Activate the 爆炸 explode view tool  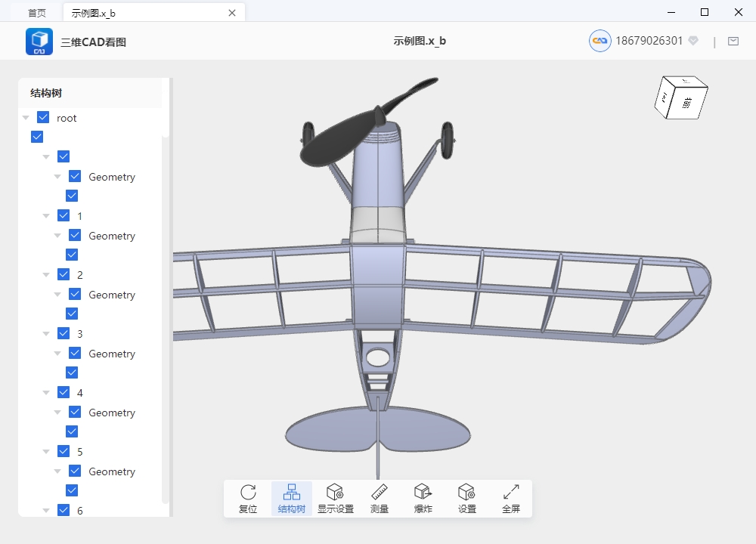pos(423,499)
